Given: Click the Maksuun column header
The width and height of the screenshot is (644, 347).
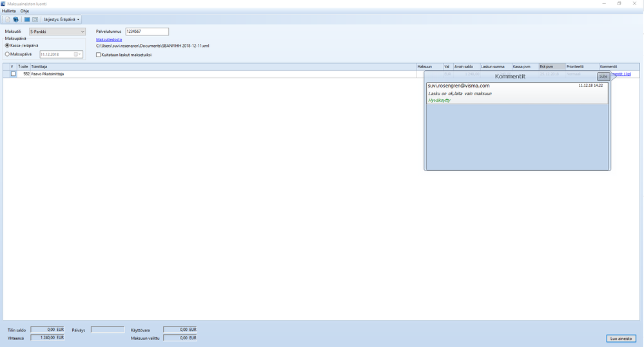Looking at the screenshot, I should [x=429, y=66].
